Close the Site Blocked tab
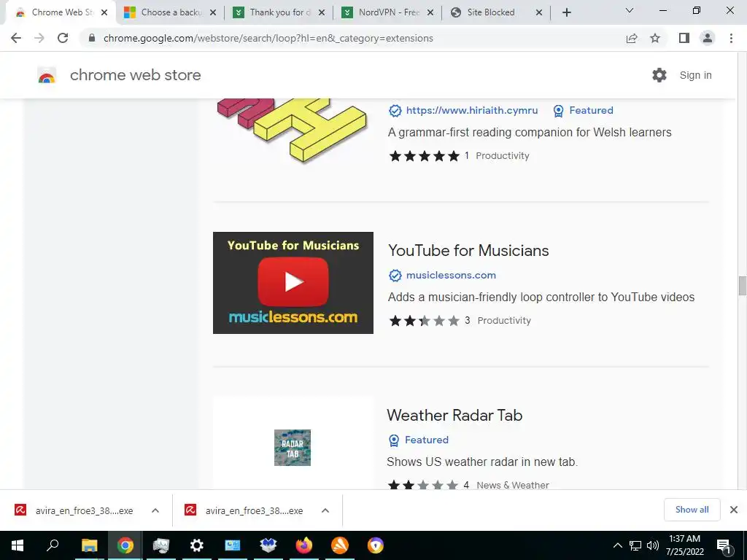Viewport: 747px width, 560px height. (539, 13)
